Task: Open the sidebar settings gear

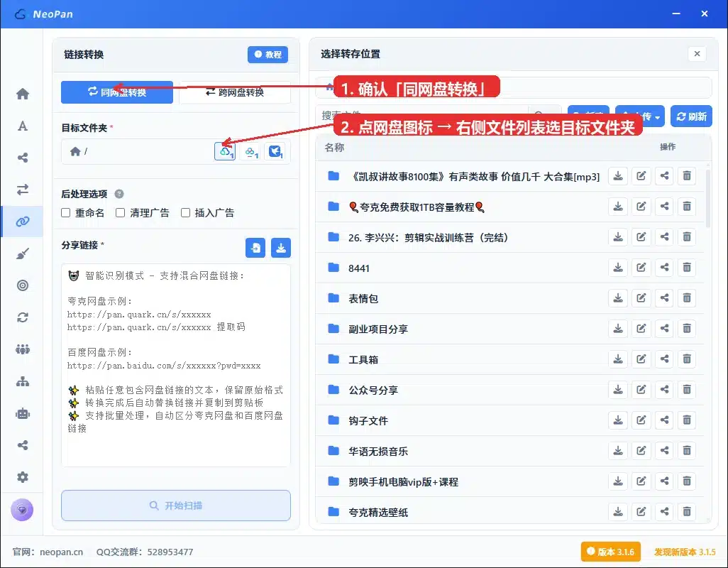Action: pos(22,477)
